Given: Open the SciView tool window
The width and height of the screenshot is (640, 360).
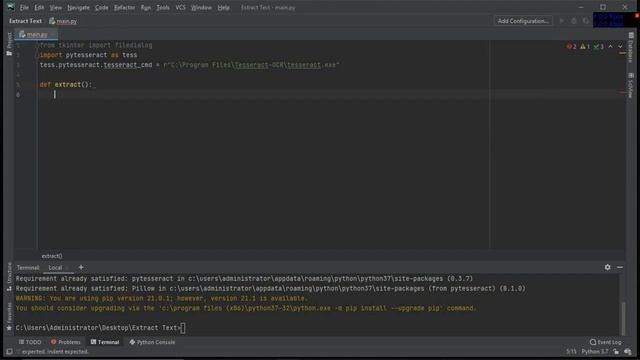Looking at the screenshot, I should click(x=631, y=86).
